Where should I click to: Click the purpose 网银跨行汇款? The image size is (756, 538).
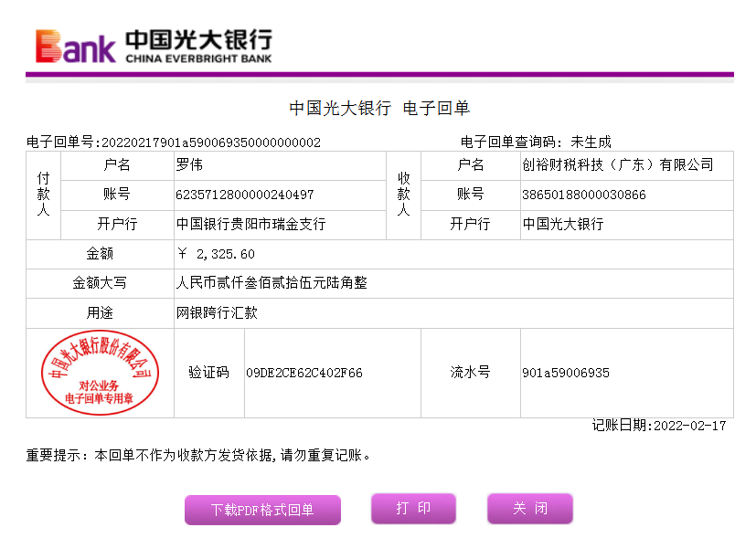click(217, 312)
